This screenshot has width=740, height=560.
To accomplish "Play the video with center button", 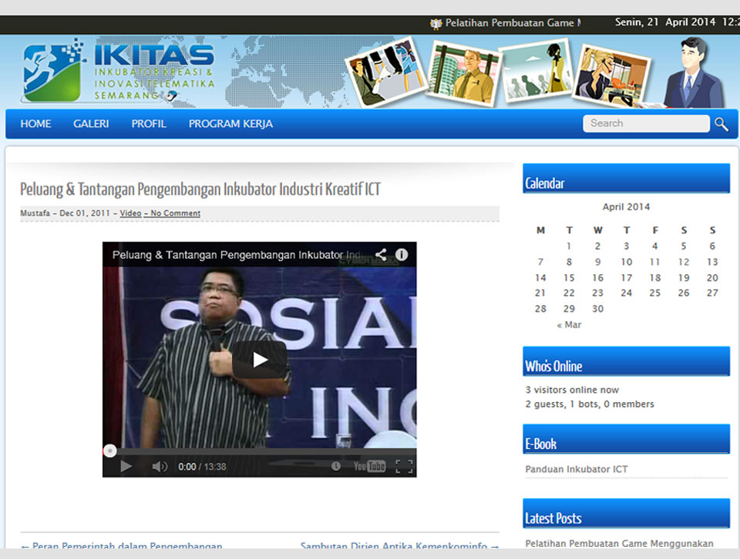I will pyautogui.click(x=260, y=359).
